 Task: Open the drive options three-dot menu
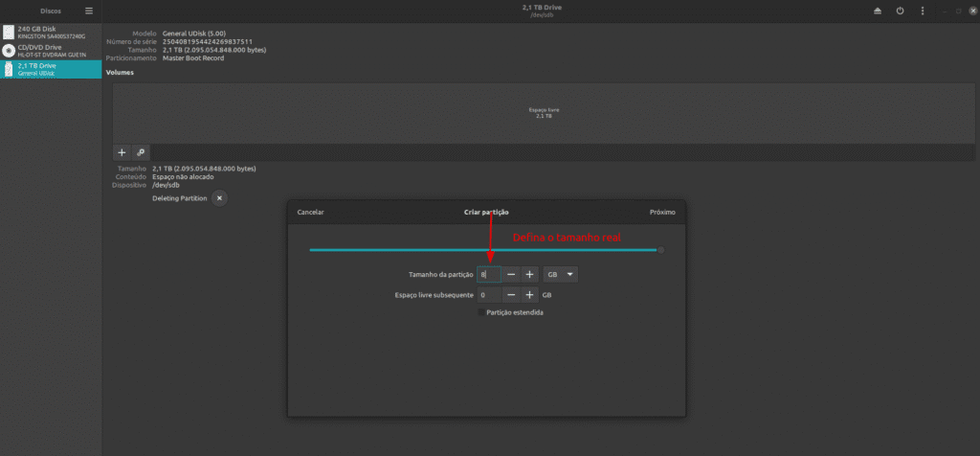921,11
